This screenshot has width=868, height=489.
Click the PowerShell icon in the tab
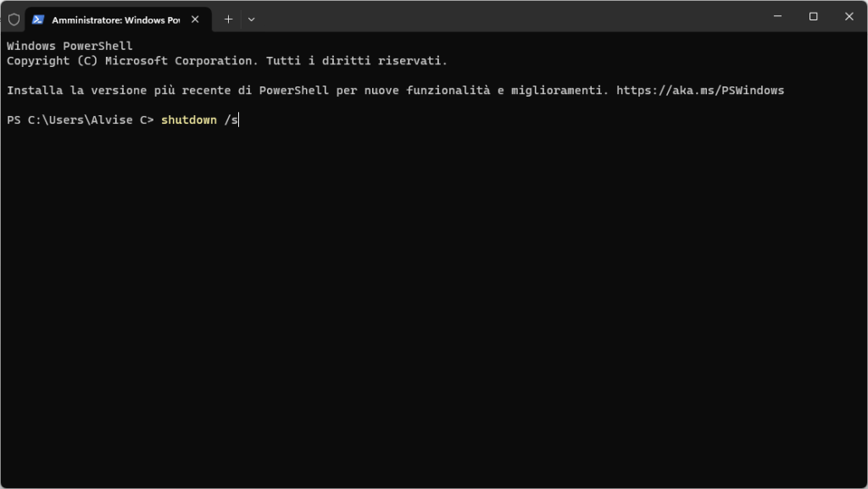38,19
